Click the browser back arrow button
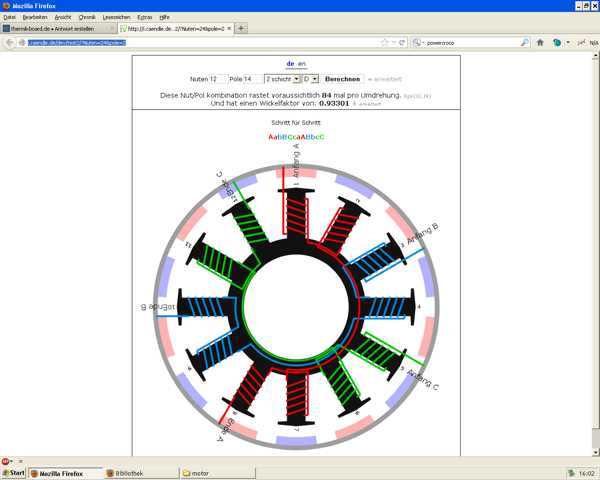This screenshot has width=600, height=480. pos(11,43)
